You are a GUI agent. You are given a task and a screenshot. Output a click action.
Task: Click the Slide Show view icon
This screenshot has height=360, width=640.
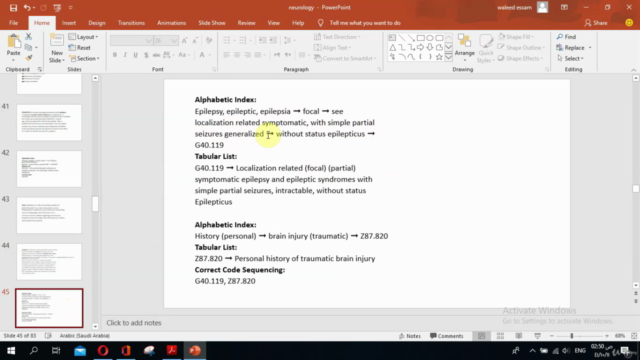[x=538, y=336]
